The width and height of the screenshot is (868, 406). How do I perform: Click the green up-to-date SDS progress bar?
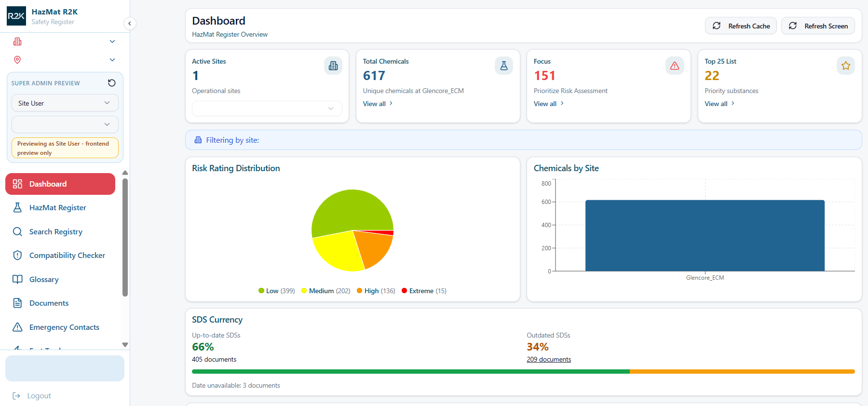[411, 371]
